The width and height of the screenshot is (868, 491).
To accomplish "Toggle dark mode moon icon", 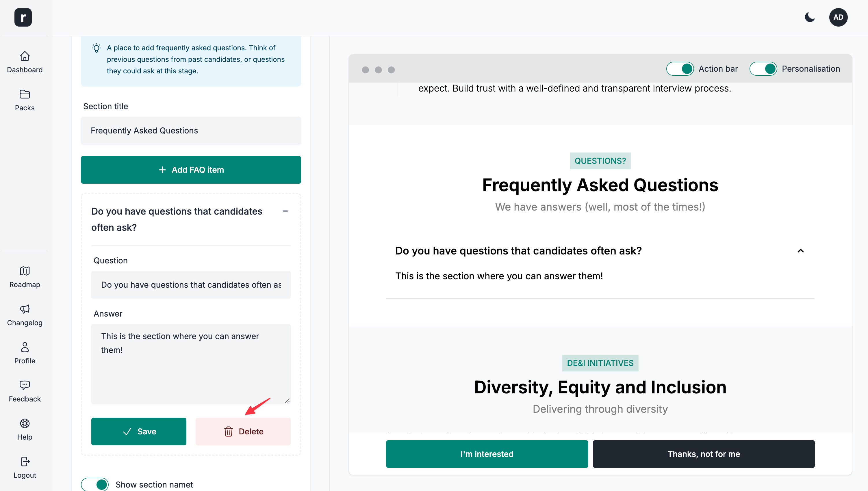I will tap(810, 17).
